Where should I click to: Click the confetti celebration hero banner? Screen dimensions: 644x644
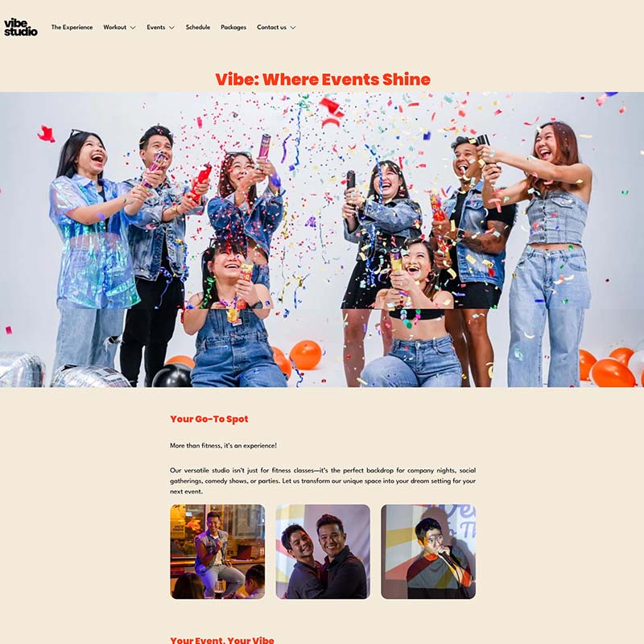(322, 239)
